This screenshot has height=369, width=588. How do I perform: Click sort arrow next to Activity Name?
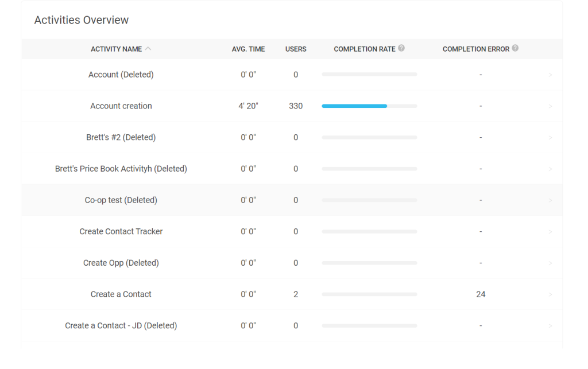(148, 49)
